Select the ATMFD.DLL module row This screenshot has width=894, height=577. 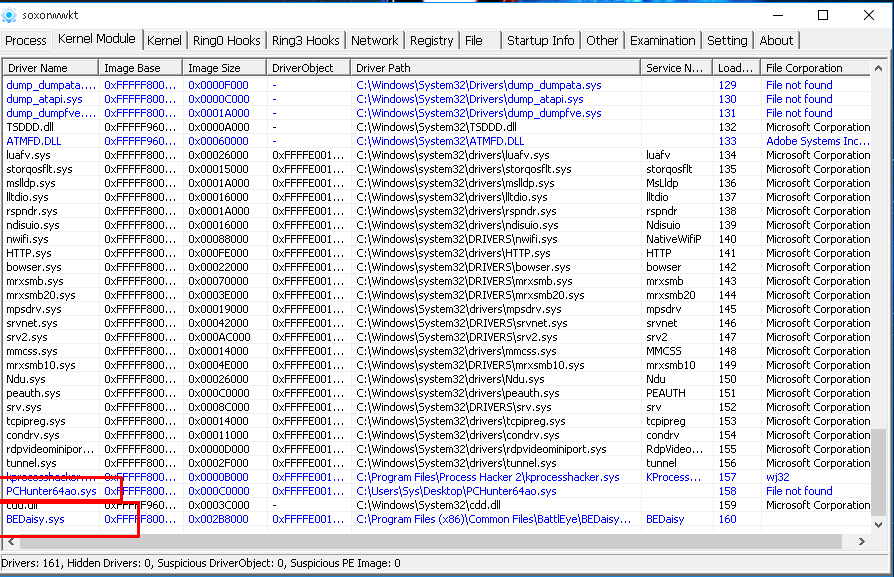(x=436, y=141)
